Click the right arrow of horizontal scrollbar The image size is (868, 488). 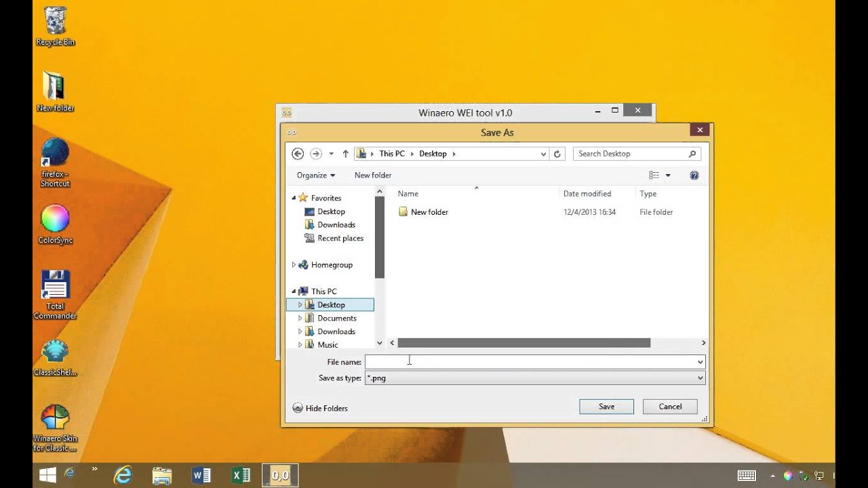pos(703,343)
